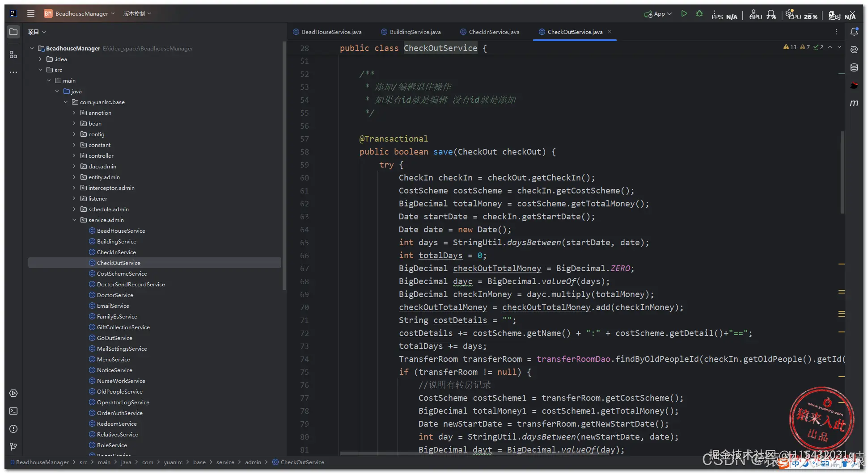868x474 pixels.
Task: Start debugging with the bug icon
Action: [x=699, y=14]
